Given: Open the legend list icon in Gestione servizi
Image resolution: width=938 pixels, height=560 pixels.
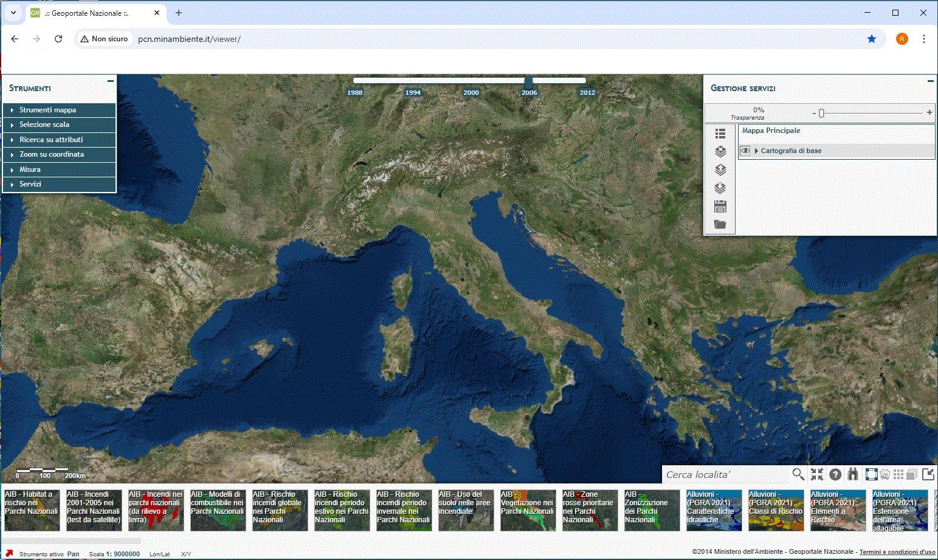Looking at the screenshot, I should click(720, 134).
